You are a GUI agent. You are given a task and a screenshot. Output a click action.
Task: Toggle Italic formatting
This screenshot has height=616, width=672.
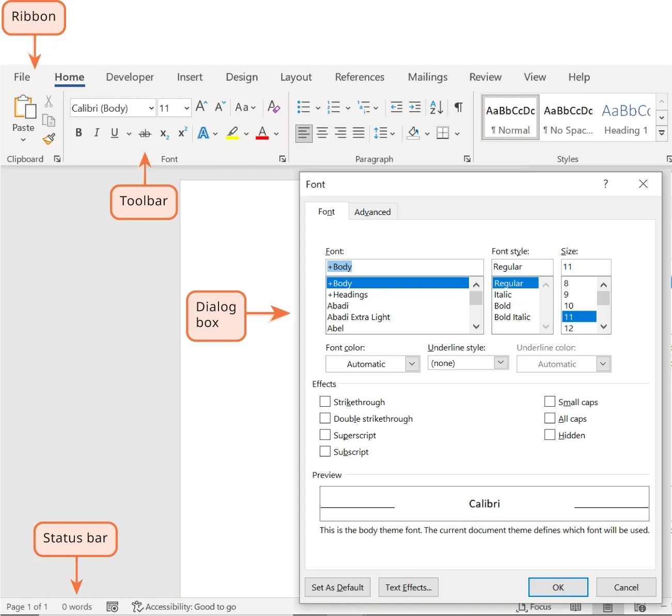[x=96, y=133]
